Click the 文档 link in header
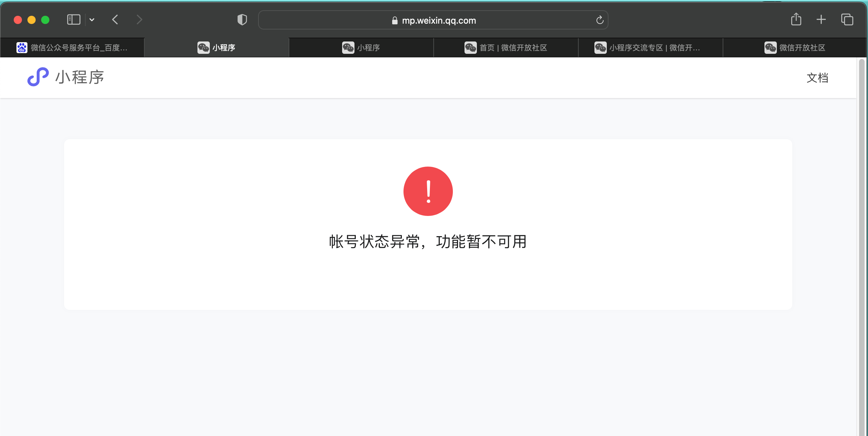 (817, 78)
